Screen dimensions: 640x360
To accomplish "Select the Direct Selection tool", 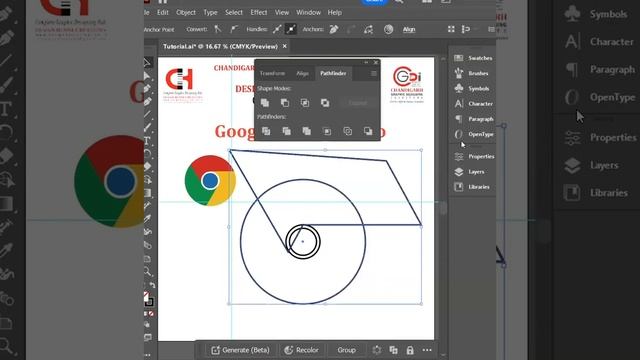I will point(147,76).
